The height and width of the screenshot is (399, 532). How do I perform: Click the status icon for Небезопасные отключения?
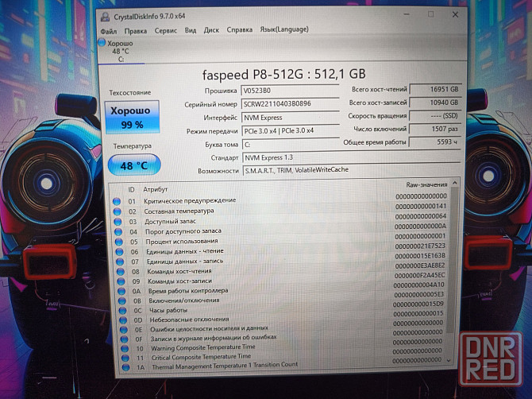[x=123, y=320]
